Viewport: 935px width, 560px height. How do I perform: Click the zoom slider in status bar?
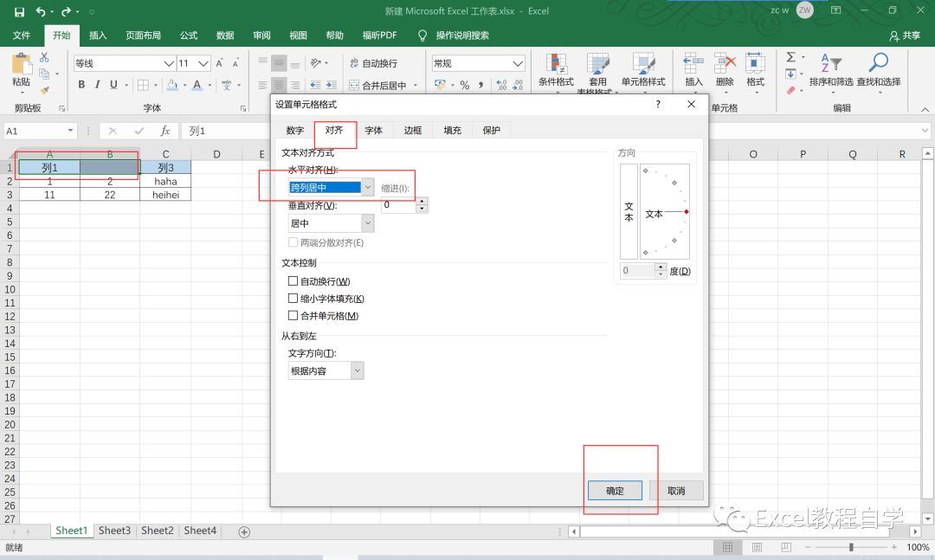[852, 548]
